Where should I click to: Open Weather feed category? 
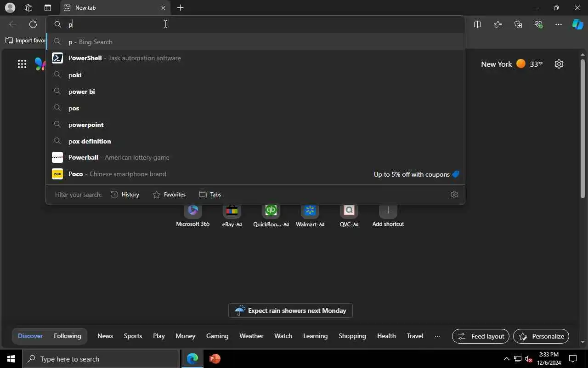point(251,336)
